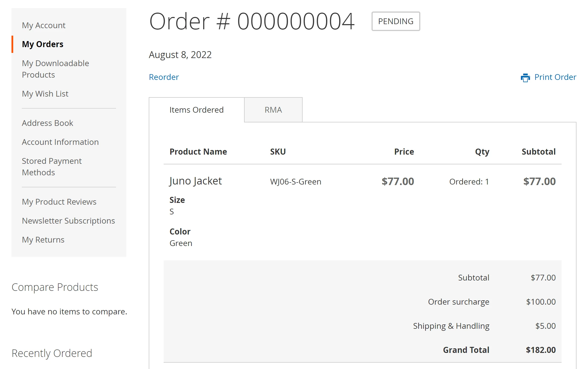The image size is (588, 369).
Task: View My Product Reviews
Action: pos(59,202)
